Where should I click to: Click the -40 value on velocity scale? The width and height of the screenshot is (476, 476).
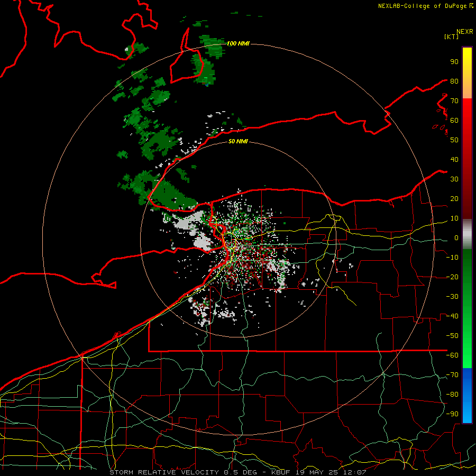(452, 316)
